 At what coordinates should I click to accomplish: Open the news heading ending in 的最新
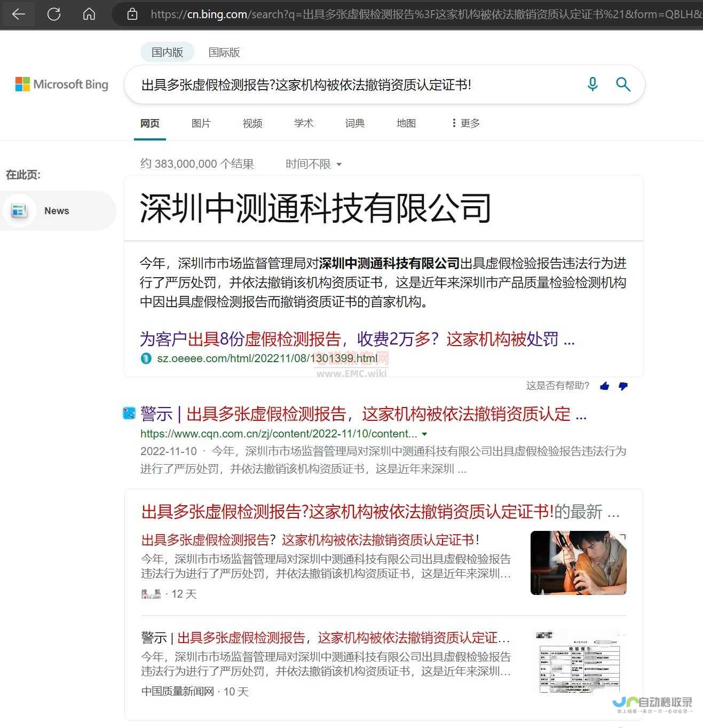pyautogui.click(x=380, y=512)
